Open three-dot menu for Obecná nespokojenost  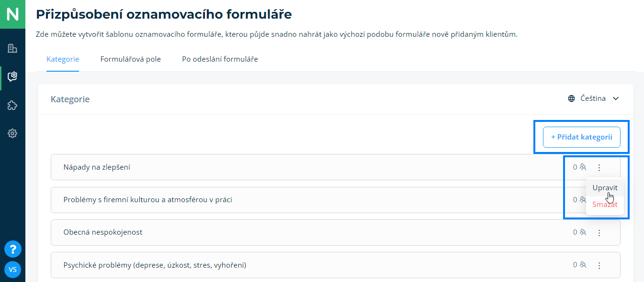click(x=599, y=233)
